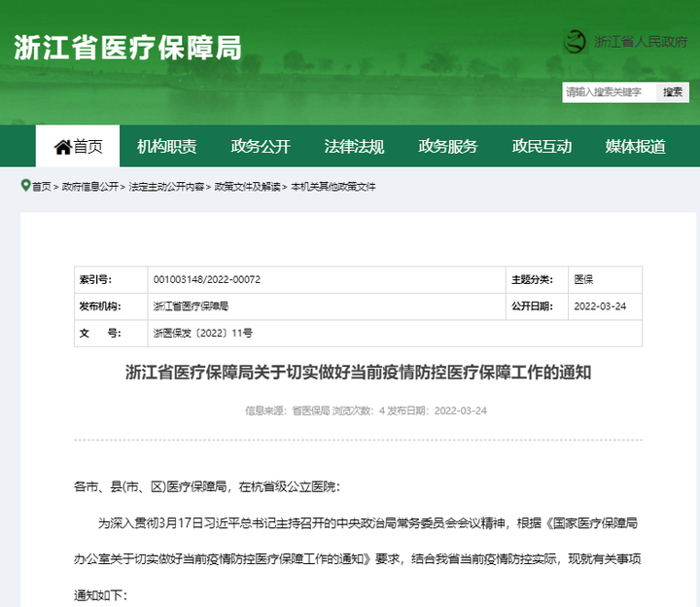Click the 医保 category value

point(583,279)
